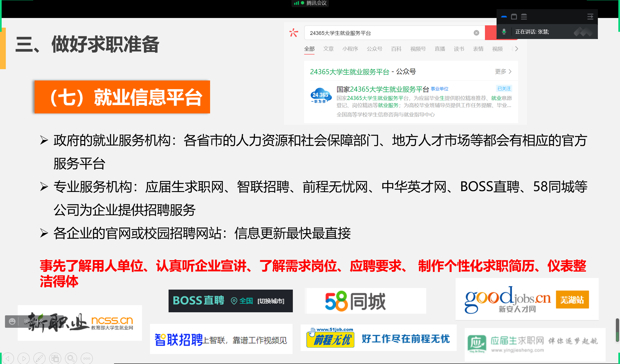Click the 说点什么 chat input box

coord(36,321)
